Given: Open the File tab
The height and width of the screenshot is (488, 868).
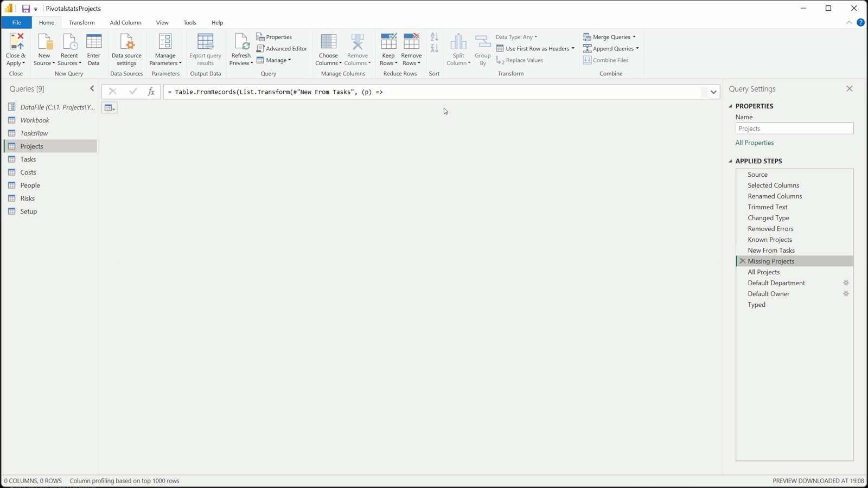Looking at the screenshot, I should point(16,22).
